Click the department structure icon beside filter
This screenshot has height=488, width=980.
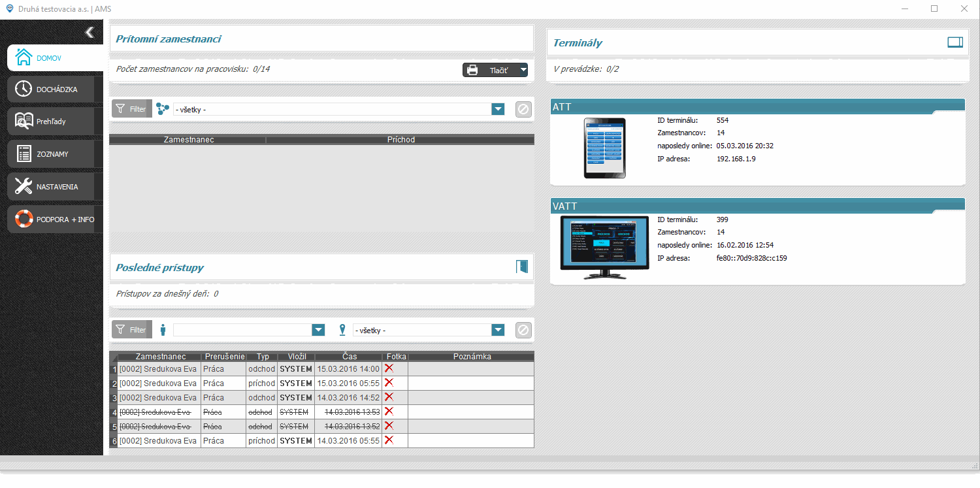tap(163, 109)
